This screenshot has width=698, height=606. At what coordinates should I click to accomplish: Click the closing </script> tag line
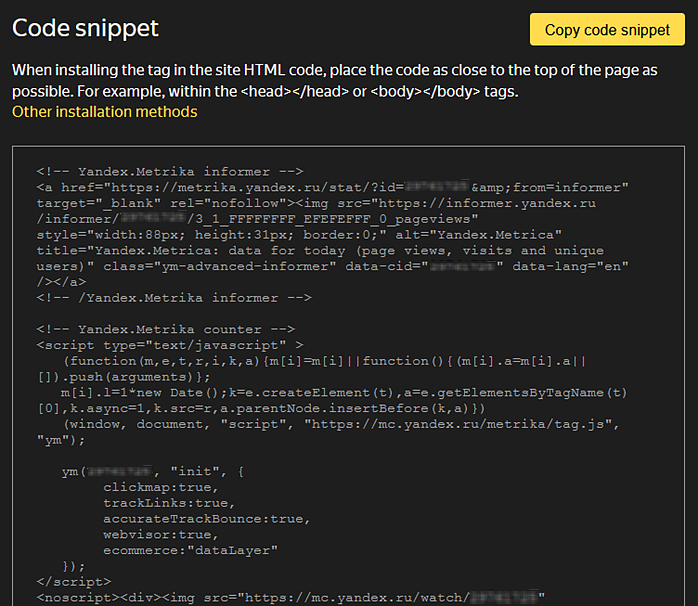coord(74,581)
